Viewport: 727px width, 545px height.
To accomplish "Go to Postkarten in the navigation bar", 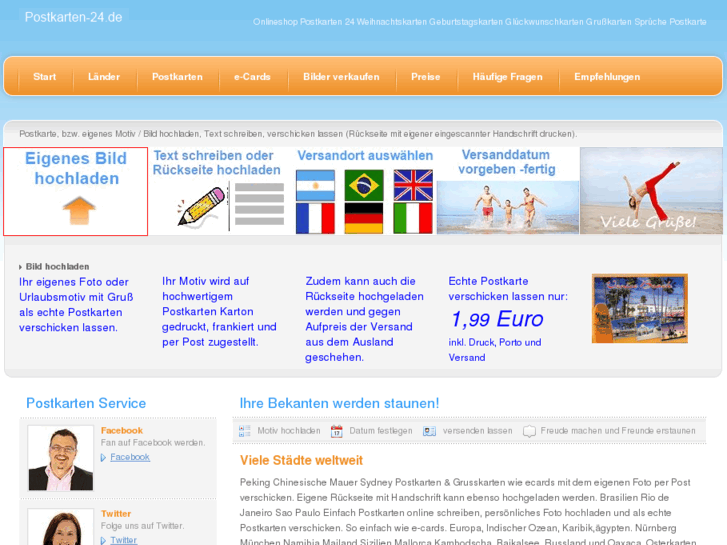I will pyautogui.click(x=177, y=77).
